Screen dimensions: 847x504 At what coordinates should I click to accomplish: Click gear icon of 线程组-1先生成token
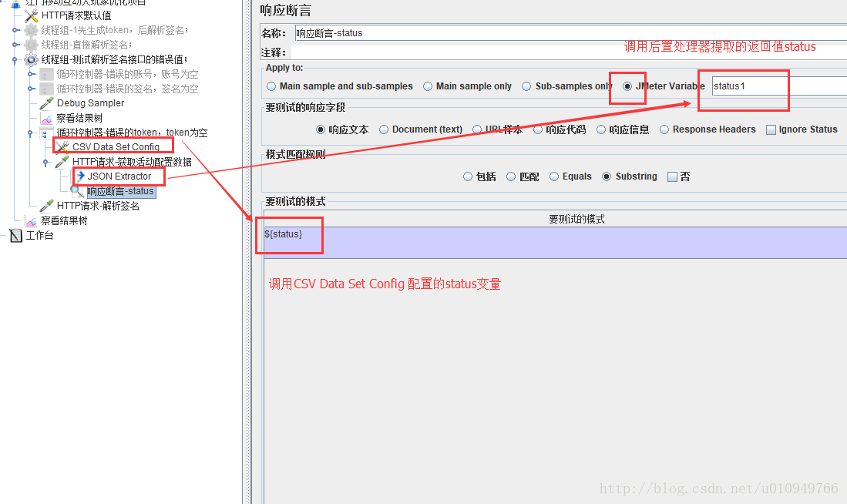tap(32, 30)
